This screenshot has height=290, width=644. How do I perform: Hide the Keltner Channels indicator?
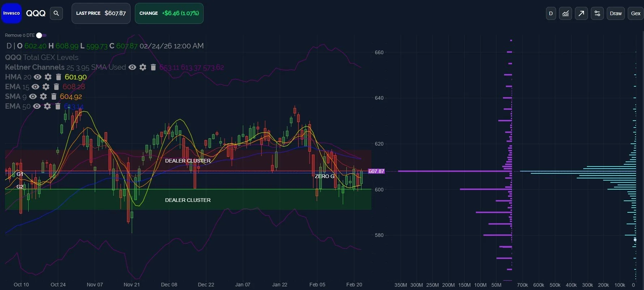click(132, 67)
